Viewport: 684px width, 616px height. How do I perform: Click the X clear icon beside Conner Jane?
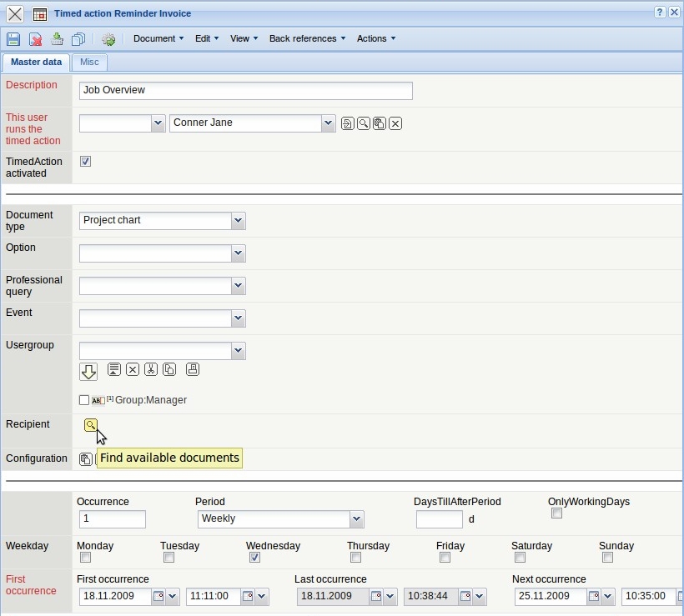pyautogui.click(x=396, y=123)
